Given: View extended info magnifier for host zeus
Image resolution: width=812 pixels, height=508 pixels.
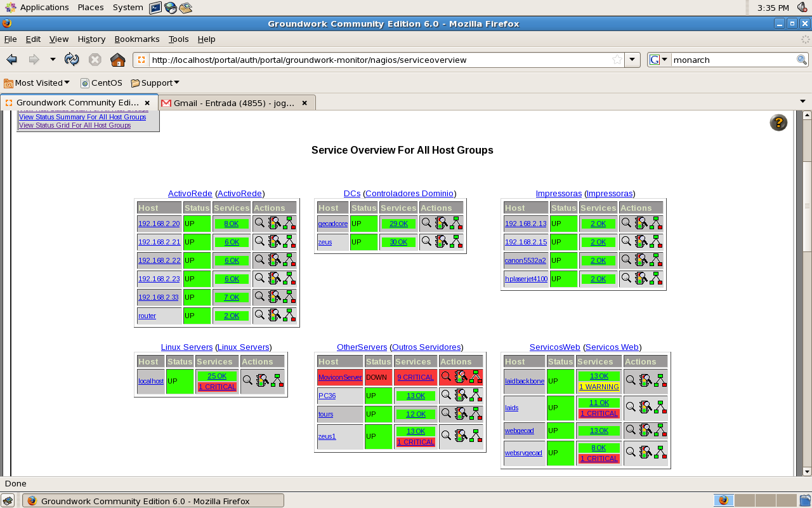Looking at the screenshot, I should coord(426,241).
